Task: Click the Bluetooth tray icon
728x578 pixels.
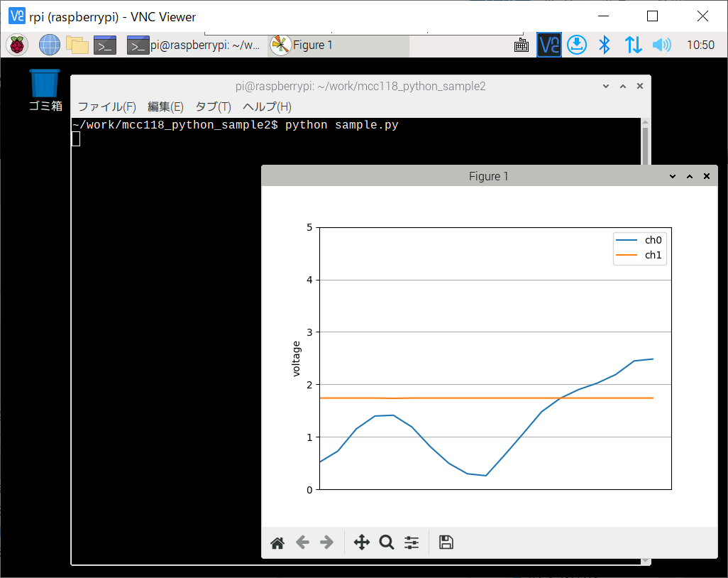Action: tap(604, 45)
